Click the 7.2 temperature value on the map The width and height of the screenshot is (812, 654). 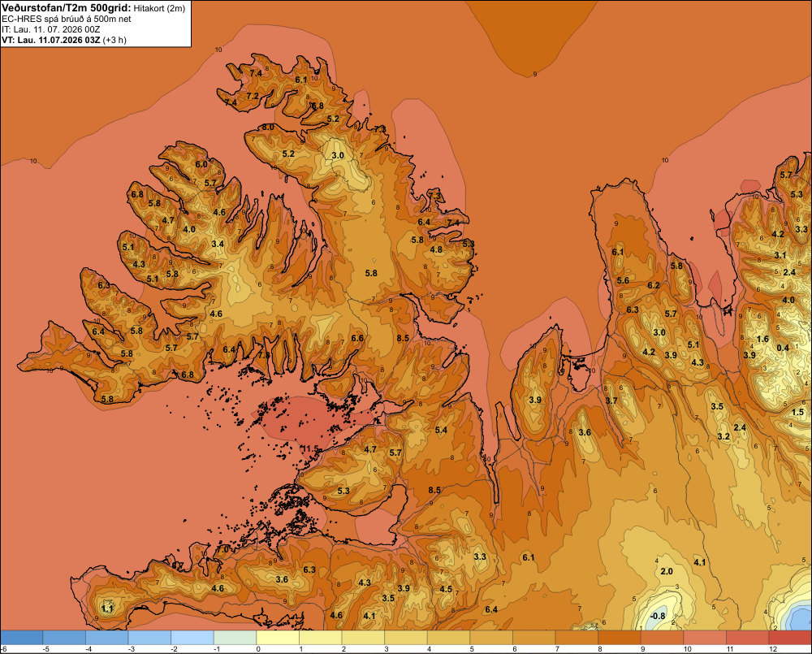click(253, 96)
